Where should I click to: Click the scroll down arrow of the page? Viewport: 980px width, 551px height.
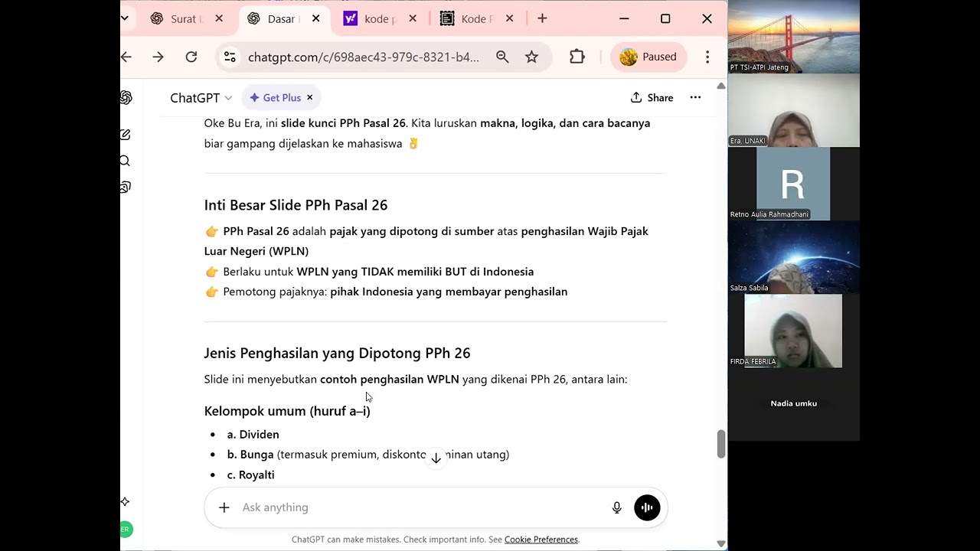(x=720, y=543)
